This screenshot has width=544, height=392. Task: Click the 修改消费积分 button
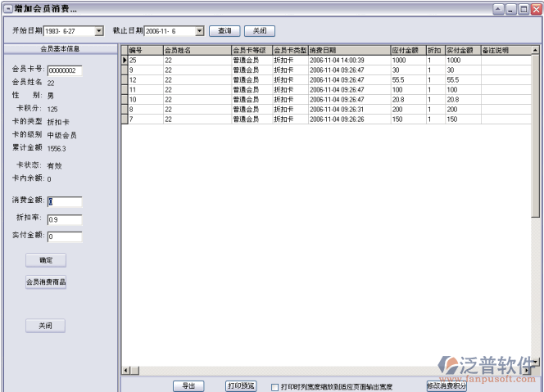pos(447,385)
